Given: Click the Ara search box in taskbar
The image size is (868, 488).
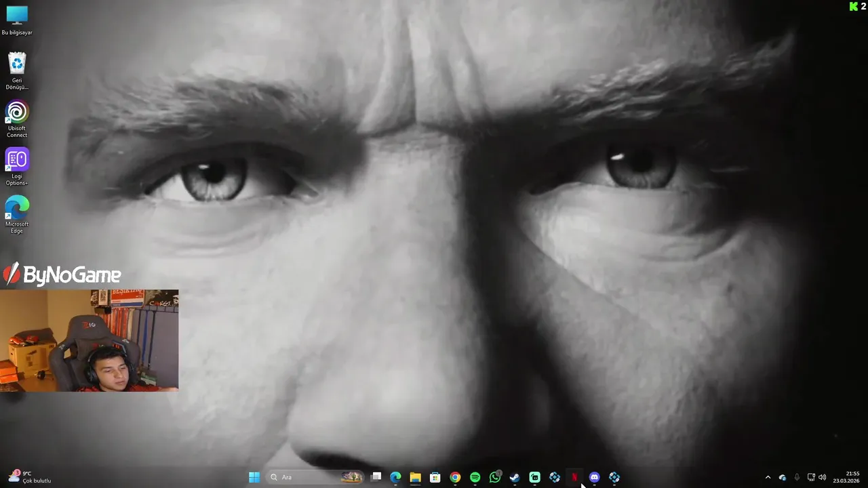Looking at the screenshot, I should tap(315, 477).
